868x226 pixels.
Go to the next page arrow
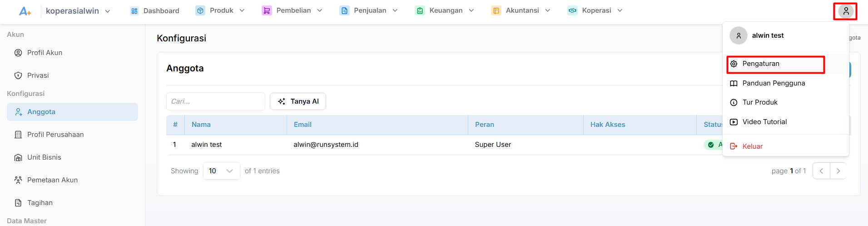[x=838, y=171]
